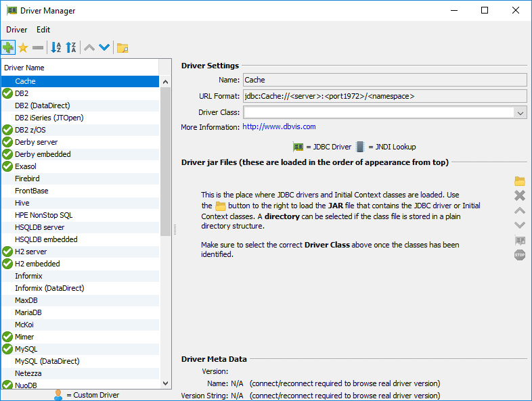Select the H2 embedded driver
This screenshot has width=532, height=401.
click(80, 264)
